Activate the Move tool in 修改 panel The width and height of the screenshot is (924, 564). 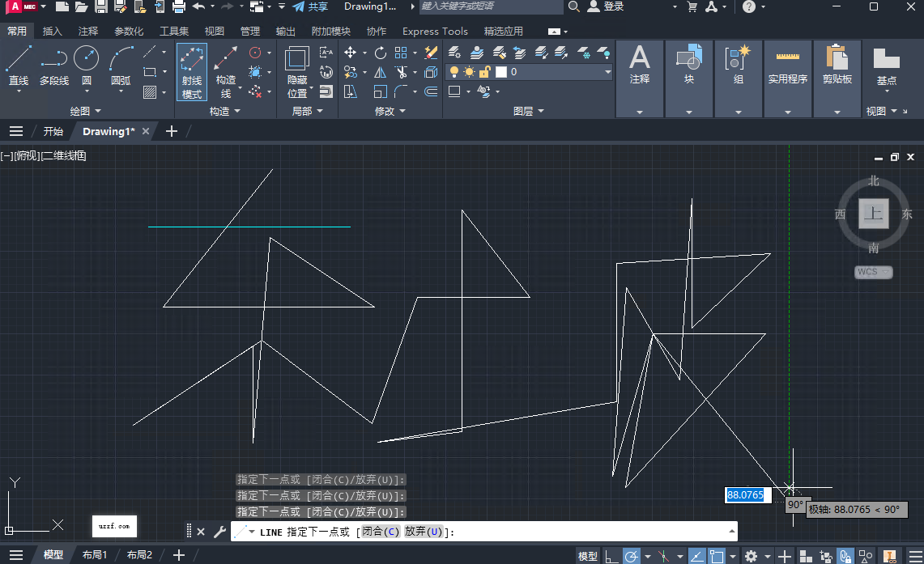(x=350, y=53)
